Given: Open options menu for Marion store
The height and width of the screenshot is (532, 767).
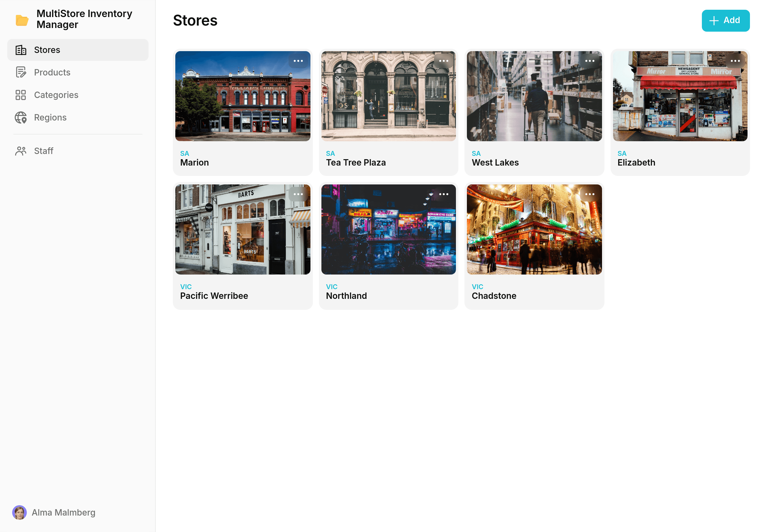Looking at the screenshot, I should pyautogui.click(x=298, y=61).
